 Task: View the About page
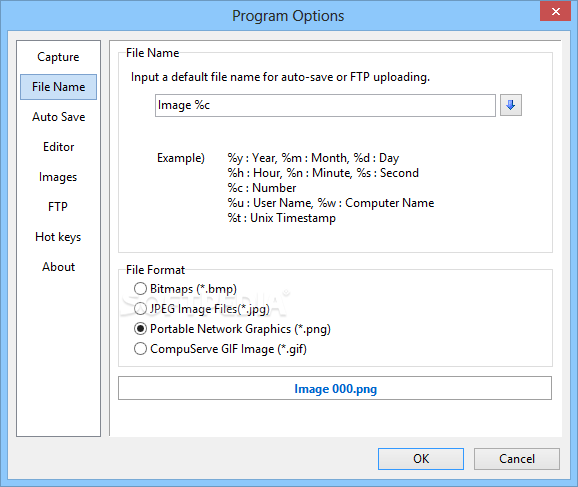[x=58, y=267]
